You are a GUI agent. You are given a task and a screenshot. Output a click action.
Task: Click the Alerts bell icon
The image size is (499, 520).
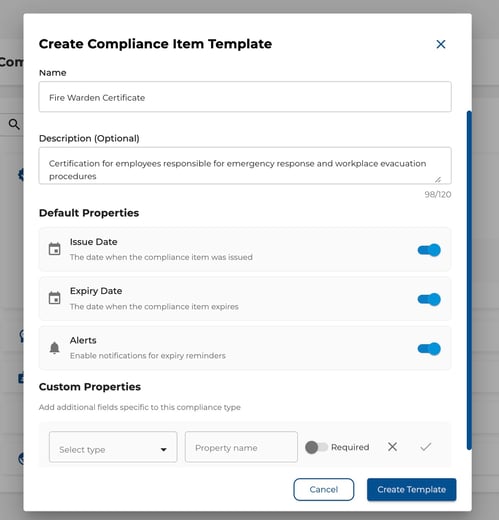(x=55, y=348)
